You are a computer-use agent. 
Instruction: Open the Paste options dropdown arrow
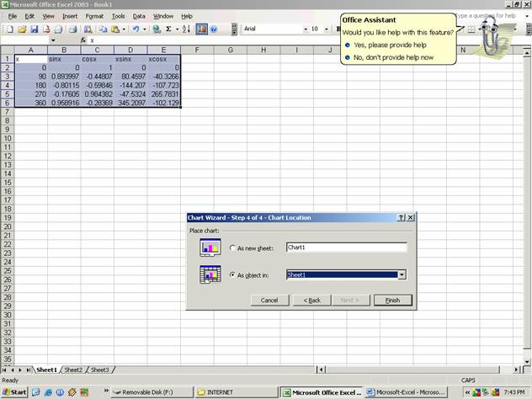pos(124,29)
